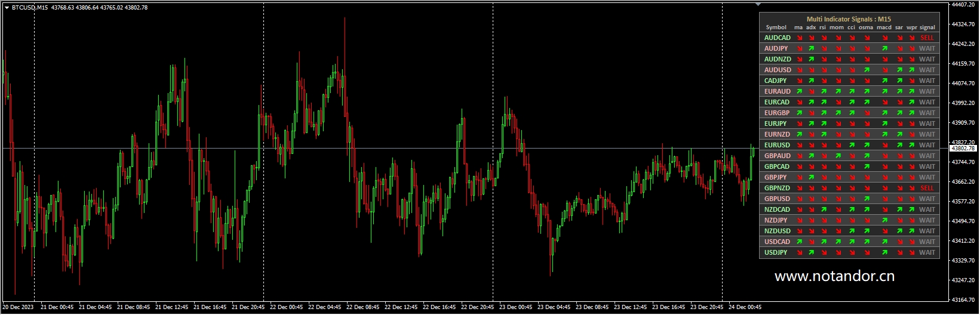The width and height of the screenshot is (980, 315).
Task: Click the GBPAUD mom up arrow
Action: click(838, 156)
